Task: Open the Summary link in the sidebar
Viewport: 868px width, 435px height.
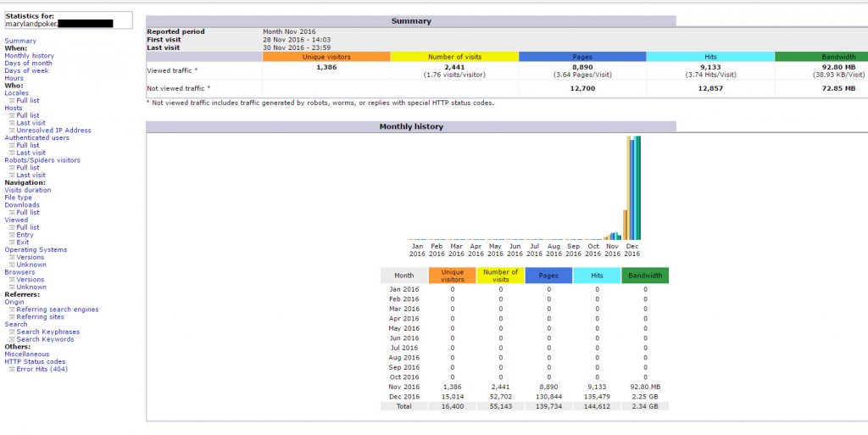Action: click(20, 41)
